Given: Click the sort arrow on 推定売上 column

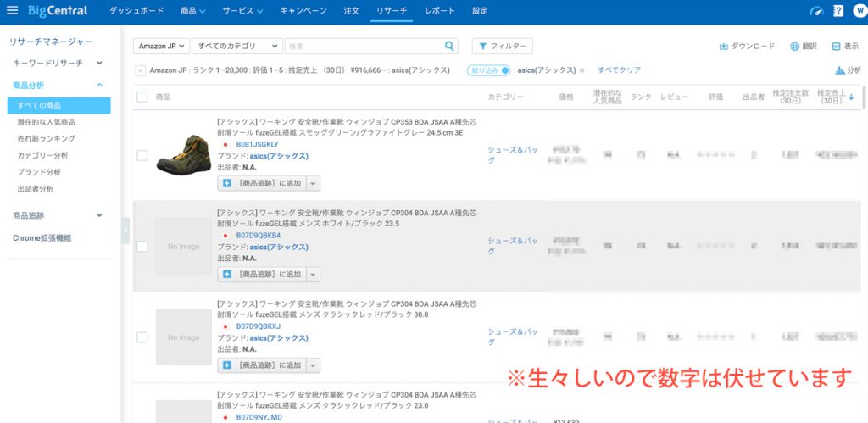Looking at the screenshot, I should point(851,97).
